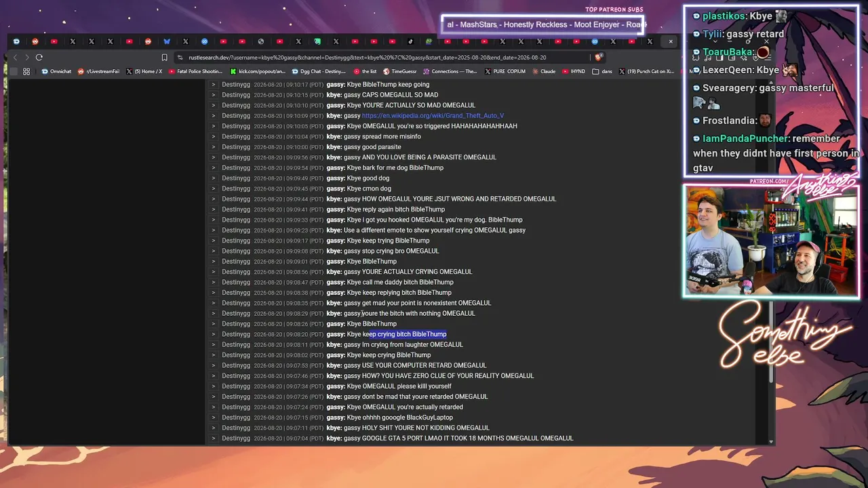The image size is (868, 488).
Task: Bookmark this page using the bookmark icon
Action: (164, 58)
